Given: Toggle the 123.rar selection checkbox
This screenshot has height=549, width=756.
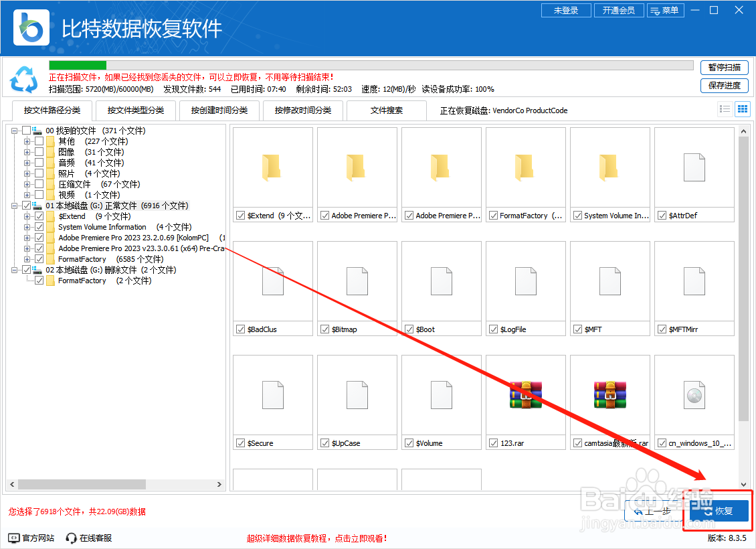Looking at the screenshot, I should coord(492,443).
